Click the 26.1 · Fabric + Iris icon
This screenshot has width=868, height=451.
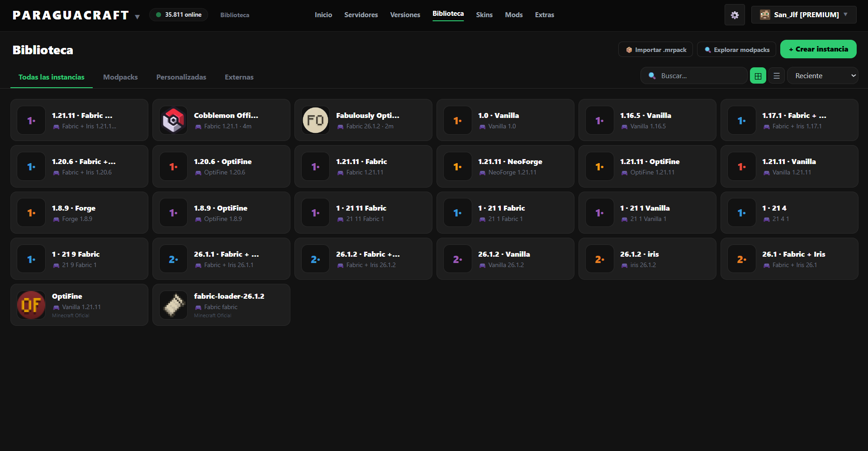(x=741, y=259)
